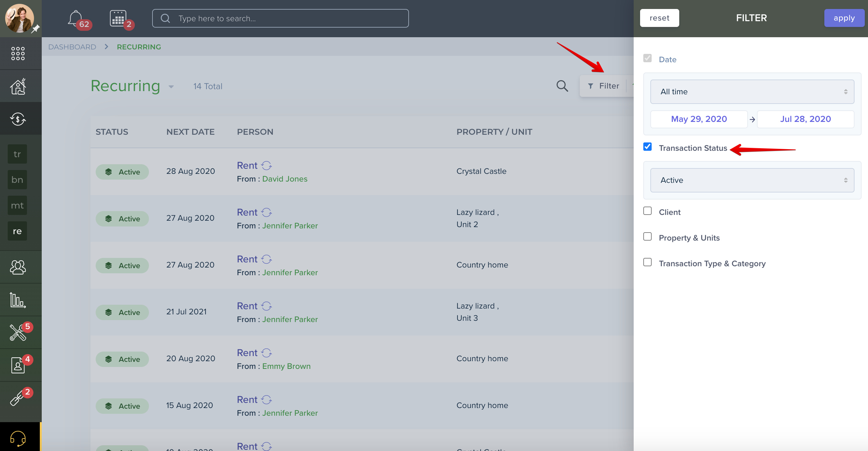Toggle the Date filter checkbox
The height and width of the screenshot is (451, 868).
[x=647, y=58]
